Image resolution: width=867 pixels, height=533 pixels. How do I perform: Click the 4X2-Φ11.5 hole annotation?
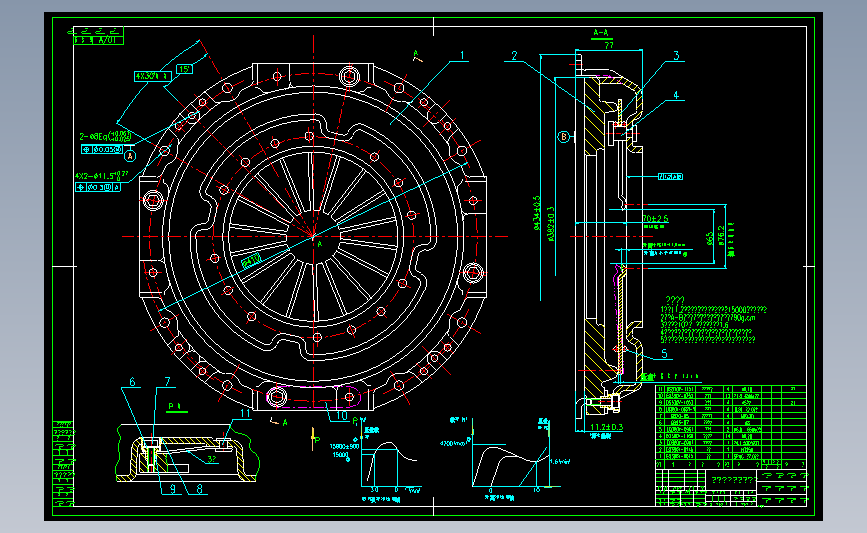102,176
